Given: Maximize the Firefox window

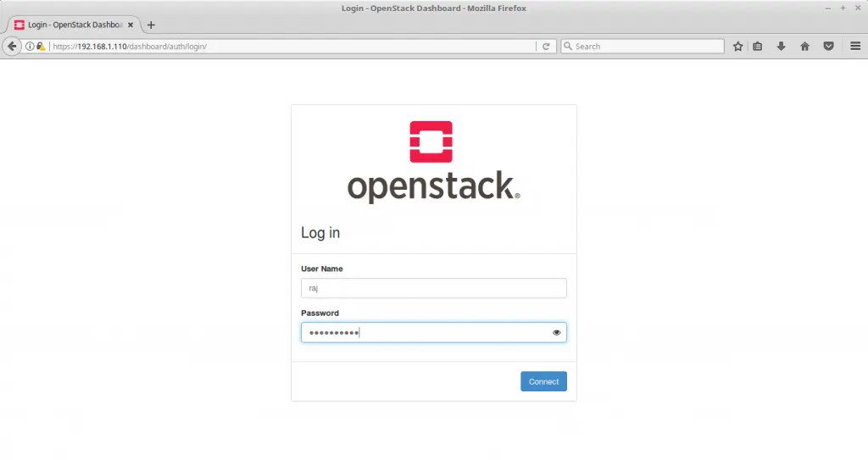Looking at the screenshot, I should point(843,8).
